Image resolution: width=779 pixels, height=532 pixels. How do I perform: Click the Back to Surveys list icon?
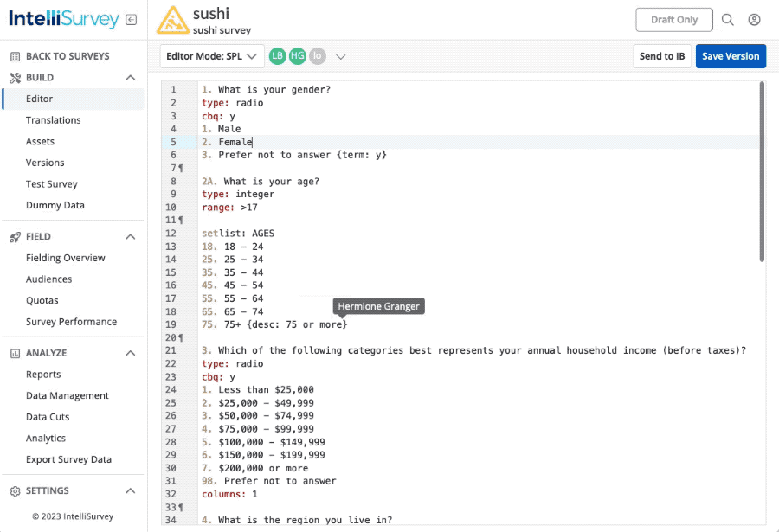[15, 56]
